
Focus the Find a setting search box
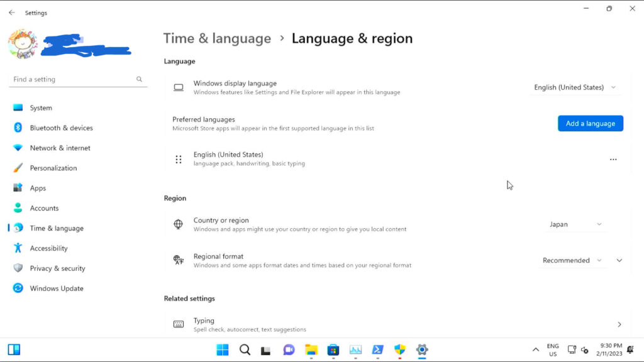click(x=78, y=79)
